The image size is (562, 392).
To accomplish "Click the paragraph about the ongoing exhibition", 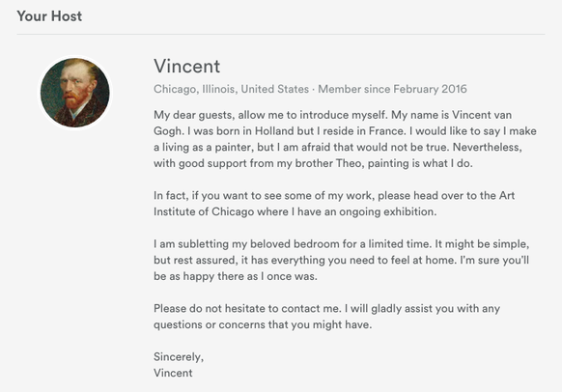I will click(x=334, y=204).
